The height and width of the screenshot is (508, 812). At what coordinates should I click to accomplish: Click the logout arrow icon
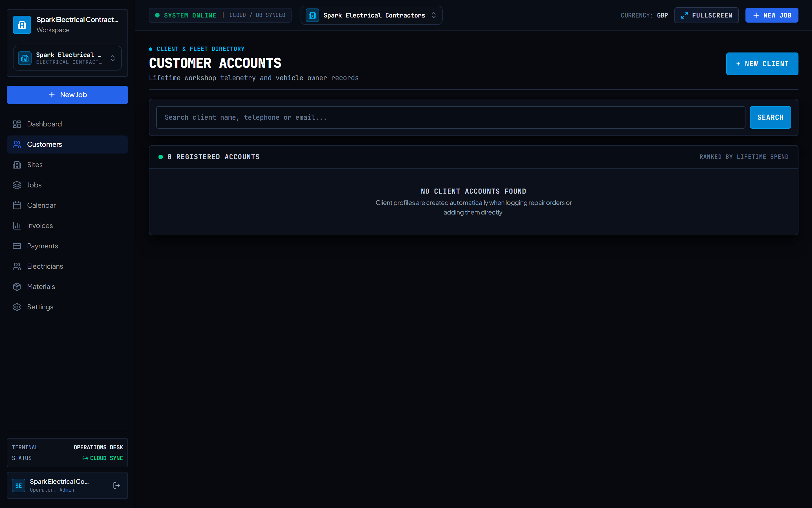pyautogui.click(x=116, y=485)
